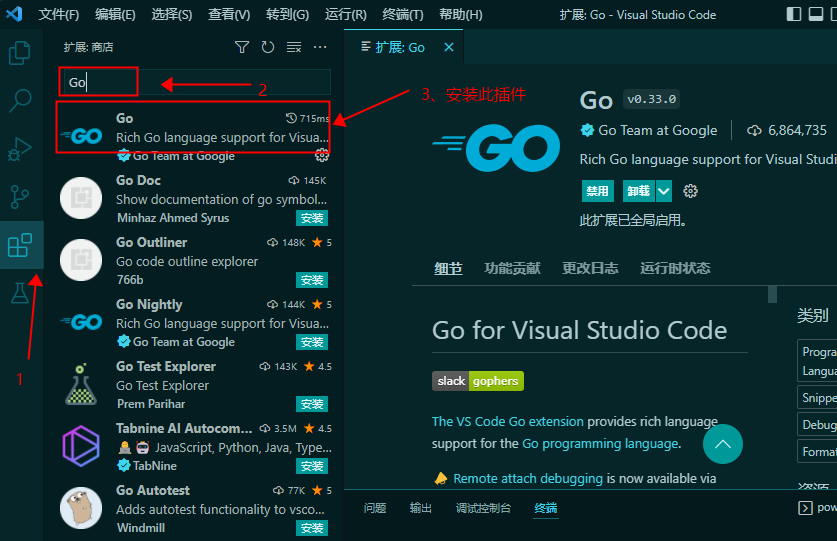Image resolution: width=837 pixels, height=541 pixels.
Task: Open the 查看(V) menu
Action: 229,14
